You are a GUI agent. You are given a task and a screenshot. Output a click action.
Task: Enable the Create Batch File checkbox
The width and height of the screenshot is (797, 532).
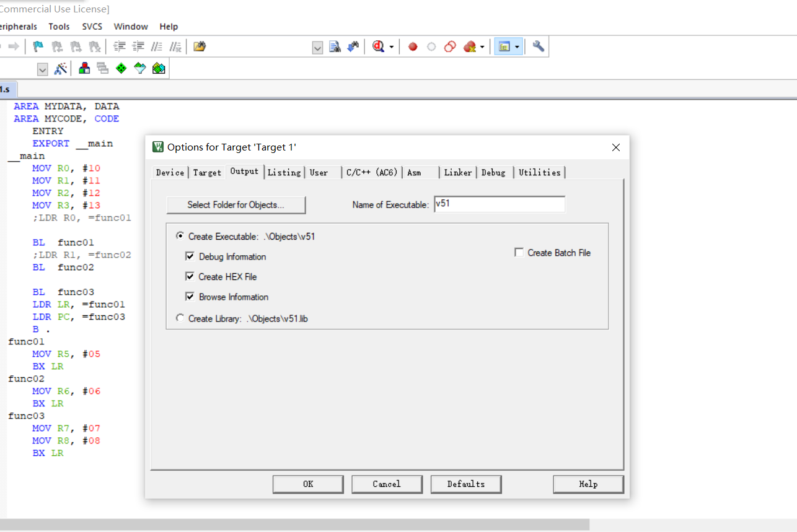coord(519,253)
